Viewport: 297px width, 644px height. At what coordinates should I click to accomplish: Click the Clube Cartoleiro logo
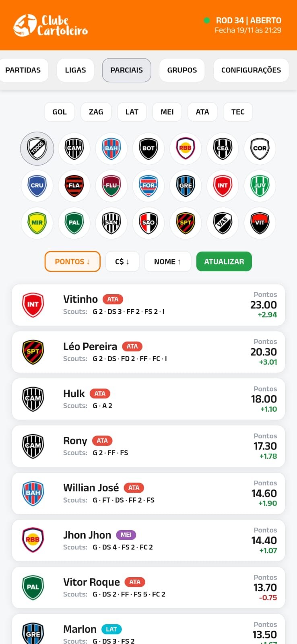[50, 25]
